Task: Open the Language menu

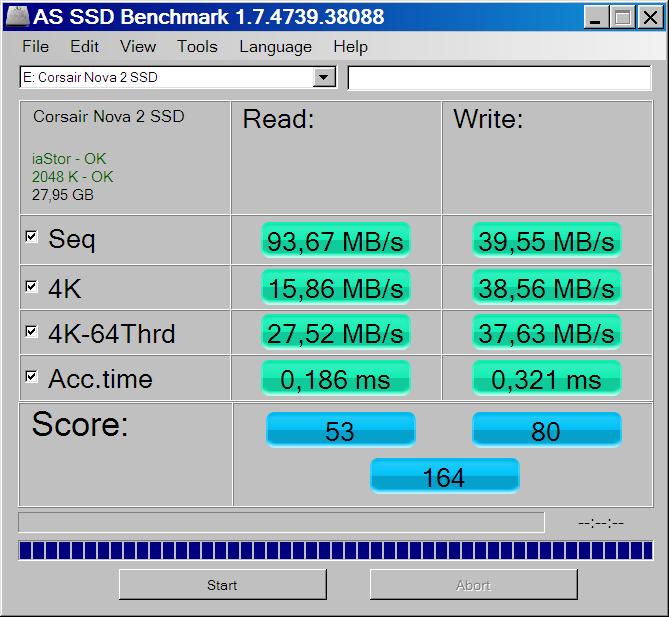Action: 275,47
